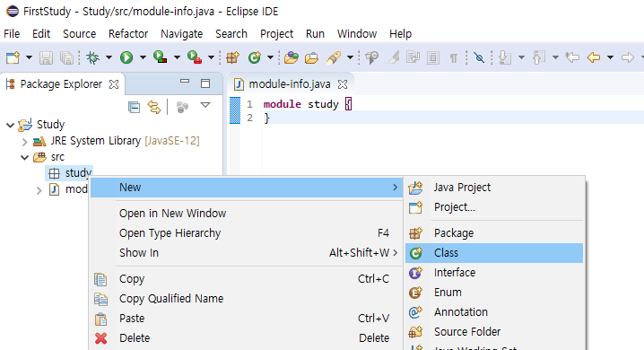
Task: Collapse All in Package Explorer
Action: (x=134, y=107)
